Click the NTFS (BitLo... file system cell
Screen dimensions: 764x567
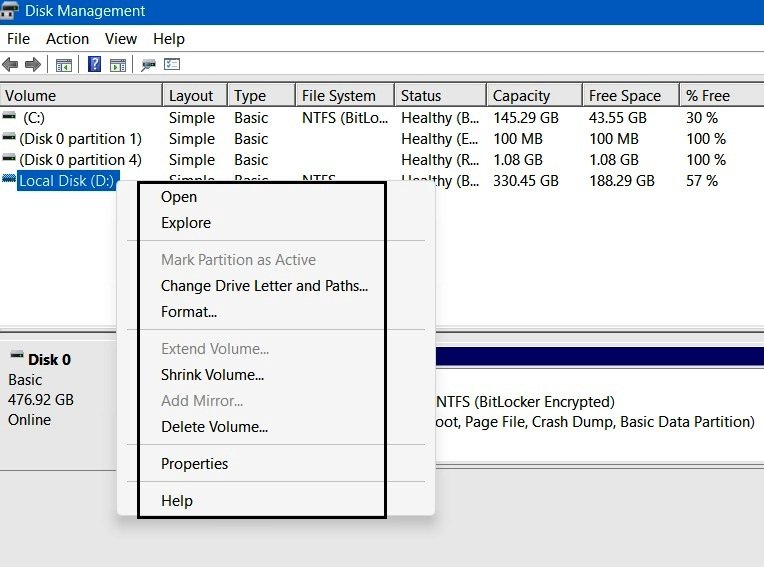(345, 117)
